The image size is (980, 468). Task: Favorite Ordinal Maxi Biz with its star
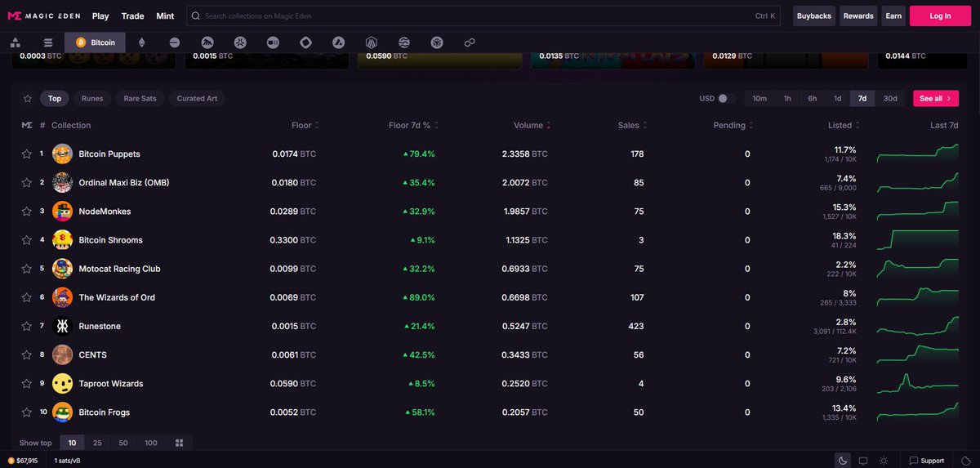27,182
